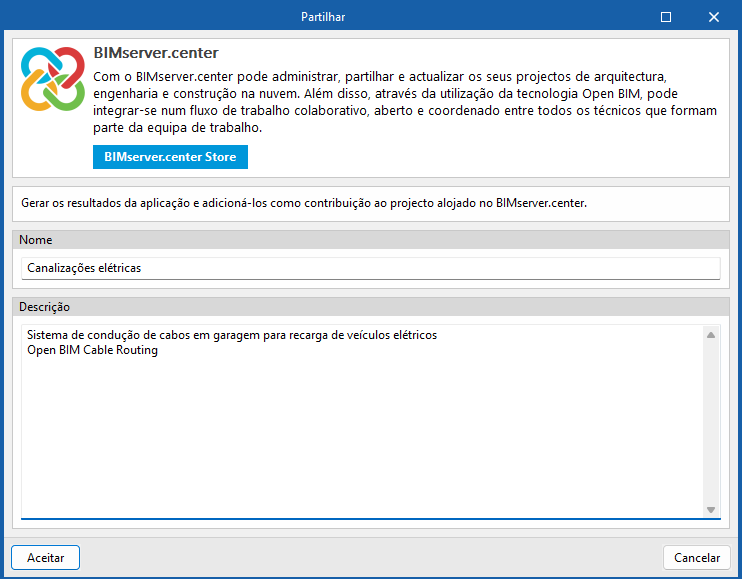Click the Aceitar button

click(45, 558)
